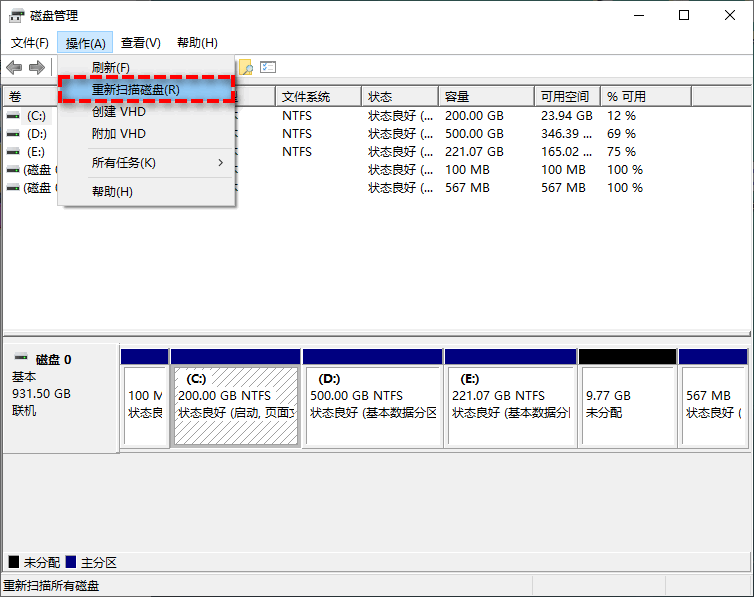Choose 刷新(F) from the dropdown menu
Image resolution: width=754 pixels, height=597 pixels.
(x=146, y=67)
